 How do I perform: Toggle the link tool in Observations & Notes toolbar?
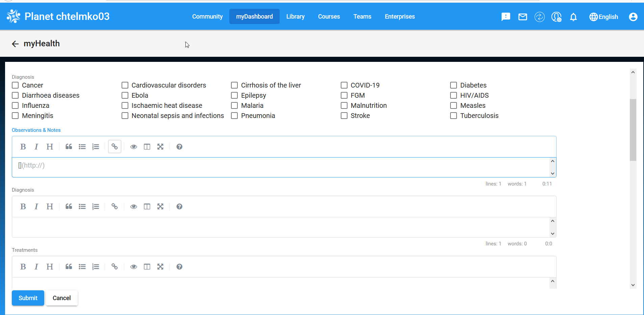114,146
